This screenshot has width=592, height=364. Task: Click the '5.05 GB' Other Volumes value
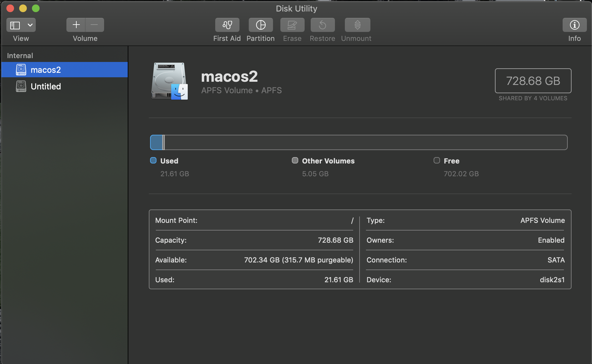tap(315, 174)
